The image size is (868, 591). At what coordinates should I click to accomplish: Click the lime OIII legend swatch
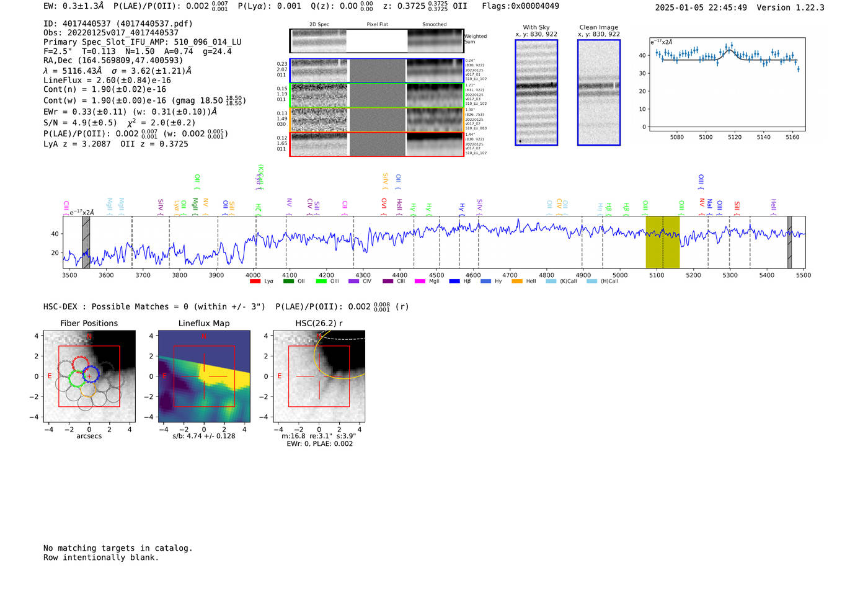click(x=321, y=282)
